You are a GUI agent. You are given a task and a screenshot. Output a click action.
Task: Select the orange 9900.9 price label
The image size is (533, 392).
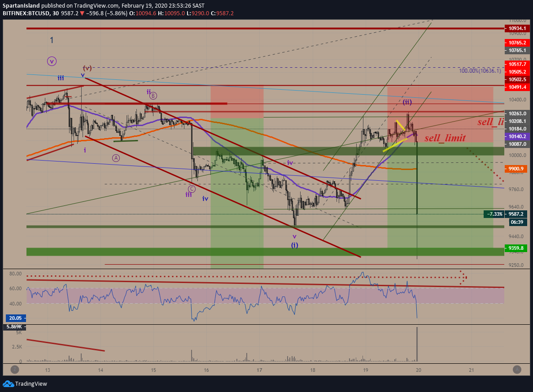516,169
